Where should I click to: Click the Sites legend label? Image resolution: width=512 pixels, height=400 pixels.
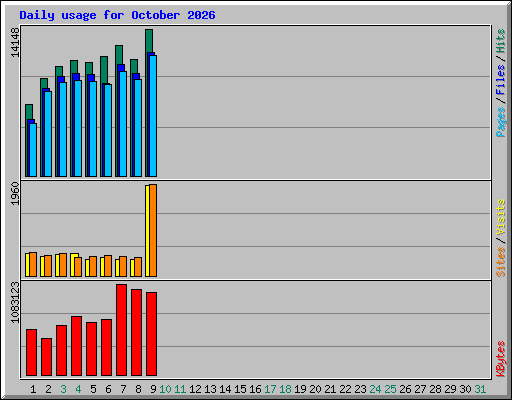tap(501, 262)
